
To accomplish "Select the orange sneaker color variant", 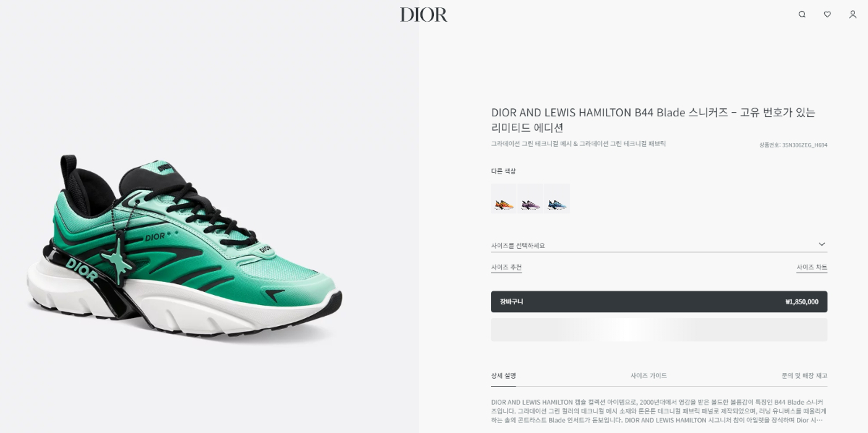I will [x=504, y=199].
